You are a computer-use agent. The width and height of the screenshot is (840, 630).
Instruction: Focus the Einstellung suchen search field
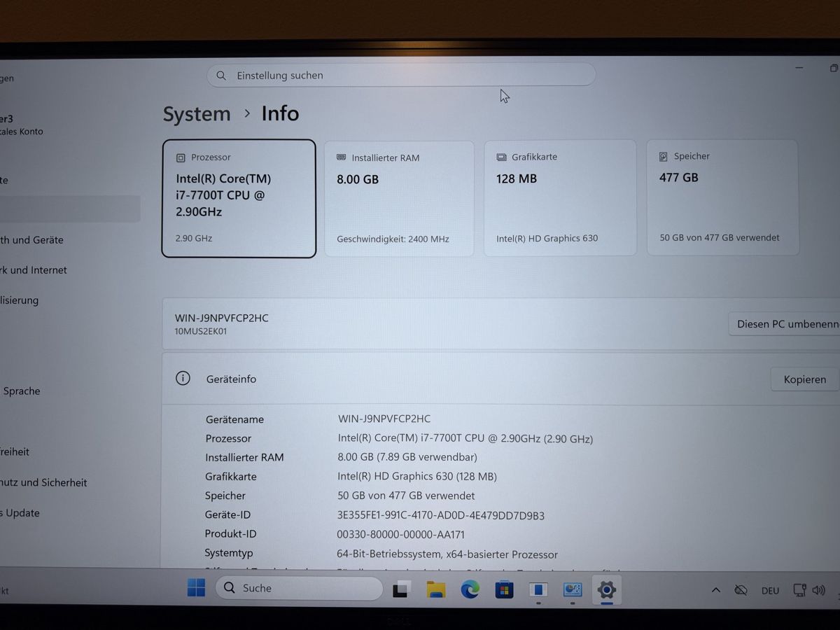click(x=401, y=75)
